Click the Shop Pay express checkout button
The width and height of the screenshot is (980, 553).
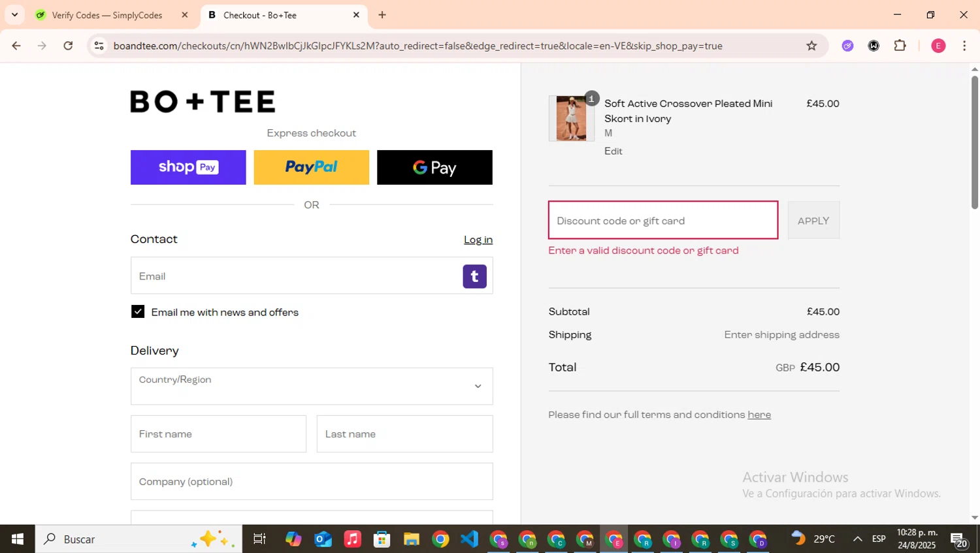(188, 167)
